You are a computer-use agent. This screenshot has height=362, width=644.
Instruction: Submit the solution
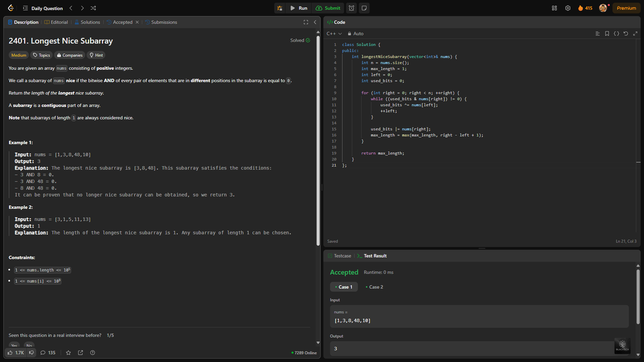coord(328,8)
